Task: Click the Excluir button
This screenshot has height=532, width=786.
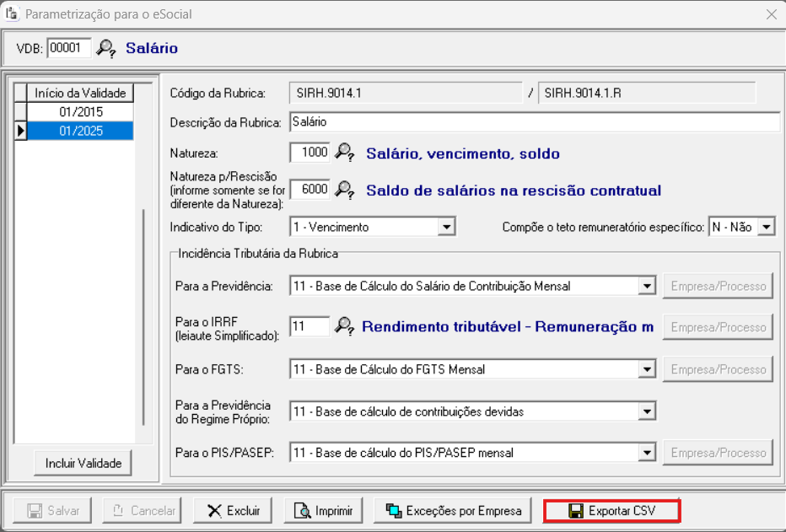Action: [234, 511]
